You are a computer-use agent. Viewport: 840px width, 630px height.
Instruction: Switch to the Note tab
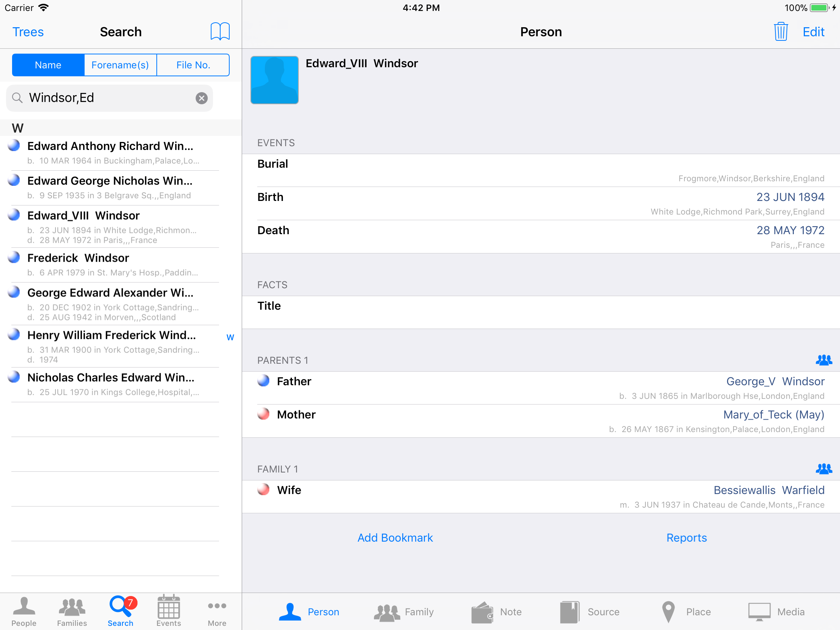pyautogui.click(x=497, y=611)
